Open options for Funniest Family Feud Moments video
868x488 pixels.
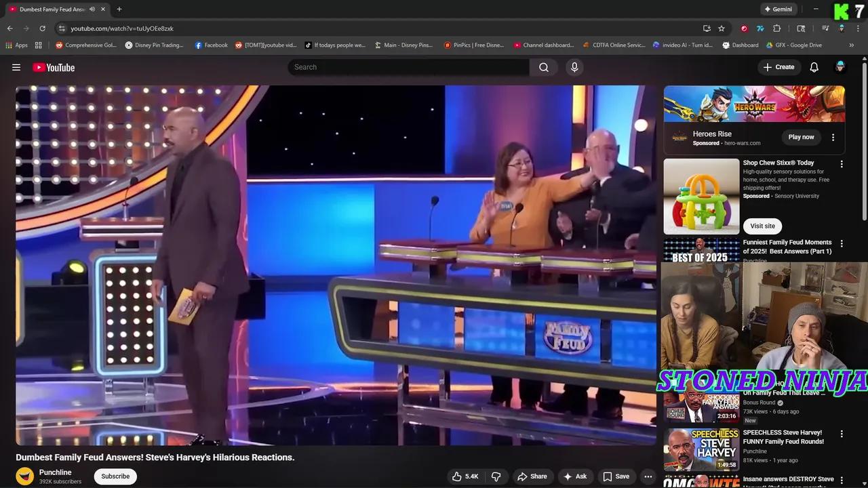842,243
